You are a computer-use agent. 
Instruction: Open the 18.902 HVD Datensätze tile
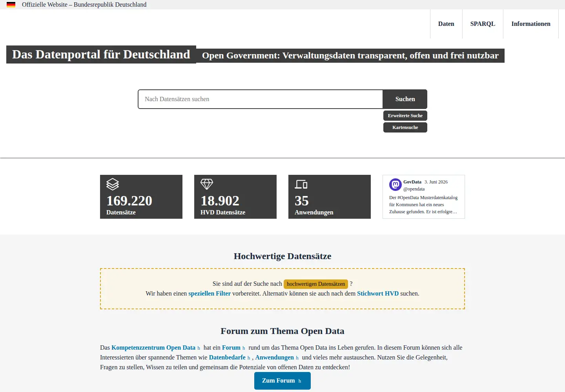[235, 197]
